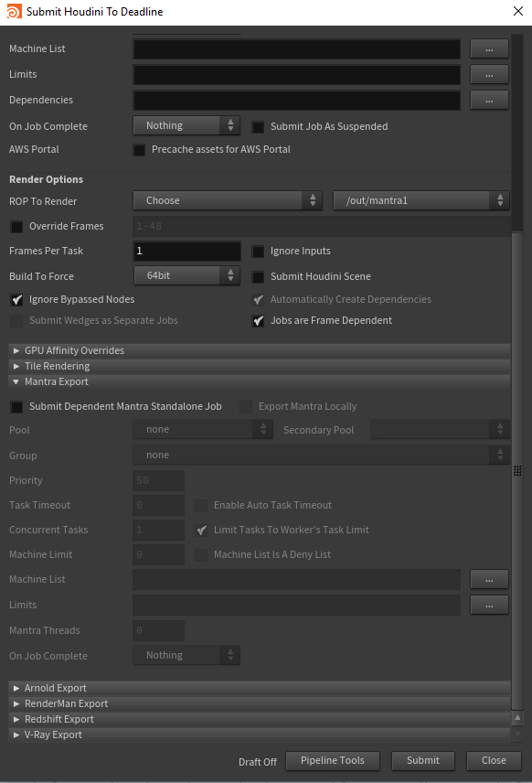The width and height of the screenshot is (532, 783).
Task: Open Machine List browse ellipsis button
Action: [x=489, y=49]
